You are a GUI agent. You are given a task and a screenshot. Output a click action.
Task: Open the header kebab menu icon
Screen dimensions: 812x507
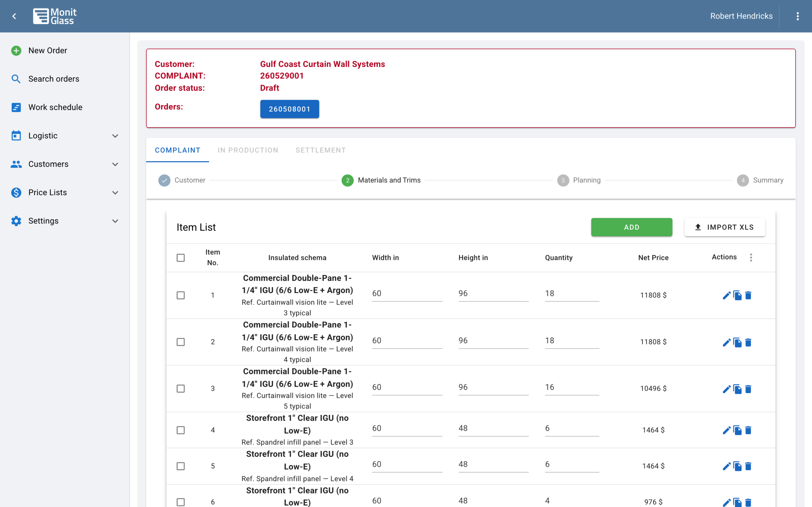pos(798,16)
